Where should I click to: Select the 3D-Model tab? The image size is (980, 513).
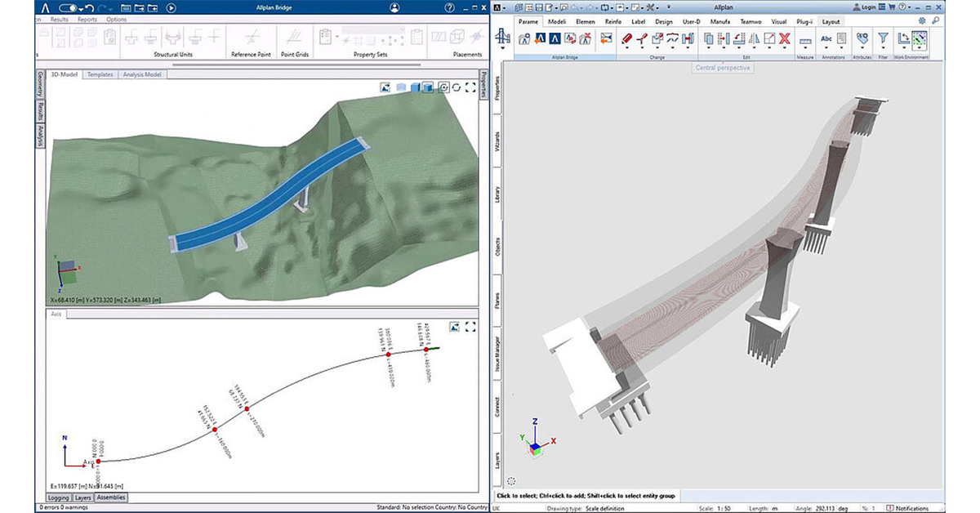click(x=65, y=74)
